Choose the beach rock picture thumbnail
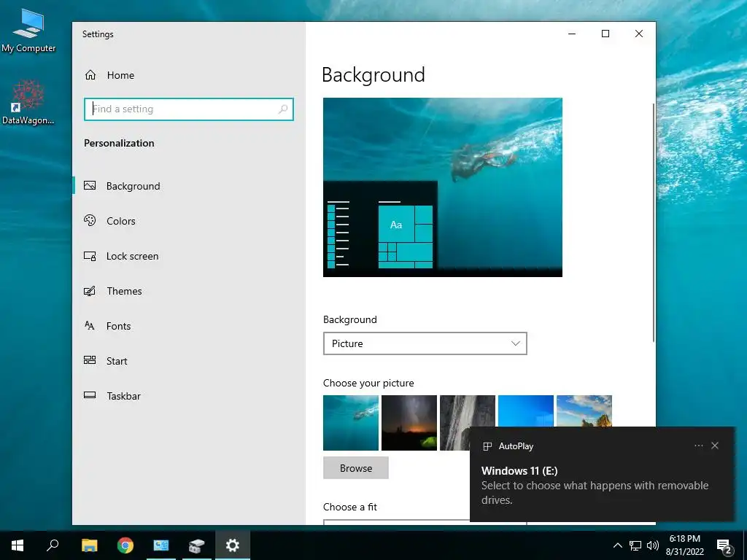Image resolution: width=747 pixels, height=560 pixels. (x=584, y=411)
